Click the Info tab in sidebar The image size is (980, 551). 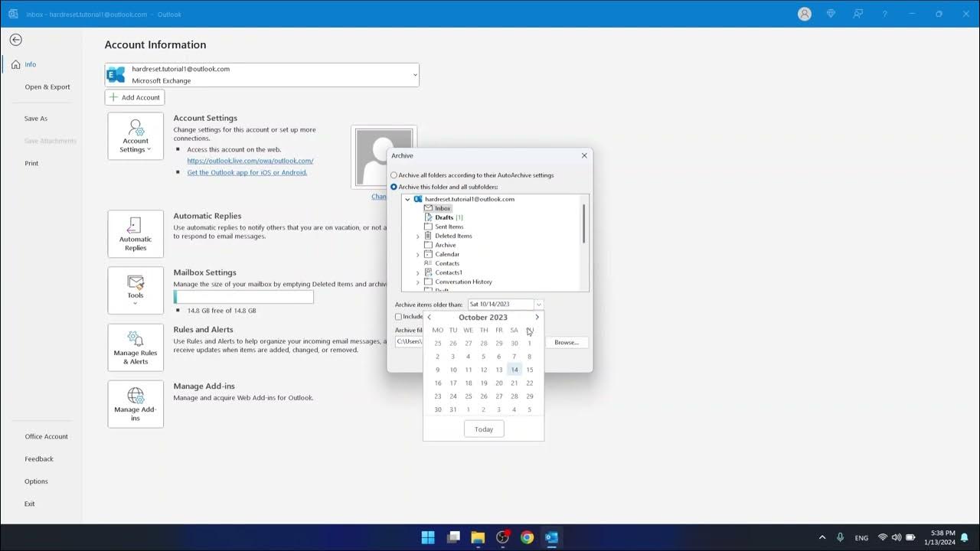pos(30,64)
